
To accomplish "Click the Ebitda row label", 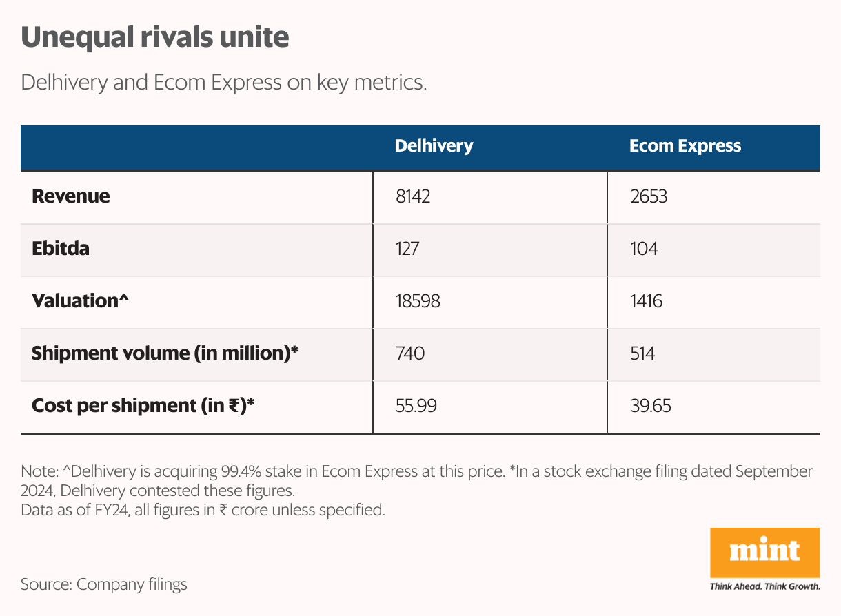I will point(61,249).
